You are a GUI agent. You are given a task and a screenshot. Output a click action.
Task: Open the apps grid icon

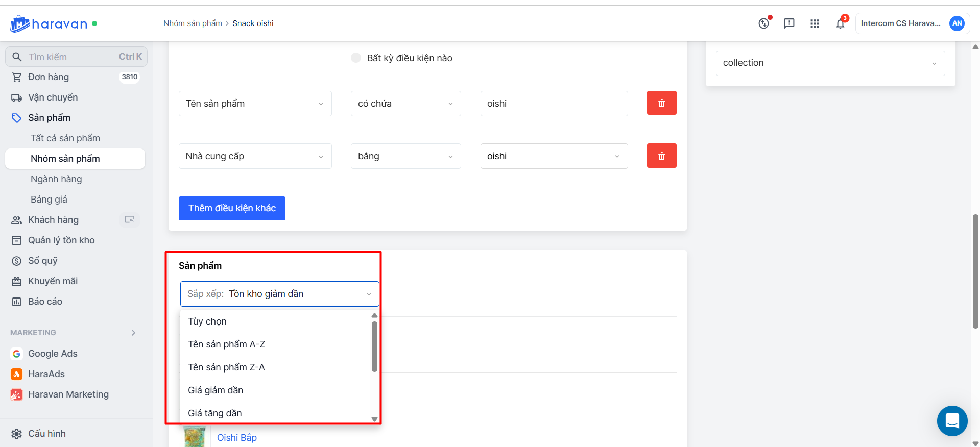pos(815,23)
